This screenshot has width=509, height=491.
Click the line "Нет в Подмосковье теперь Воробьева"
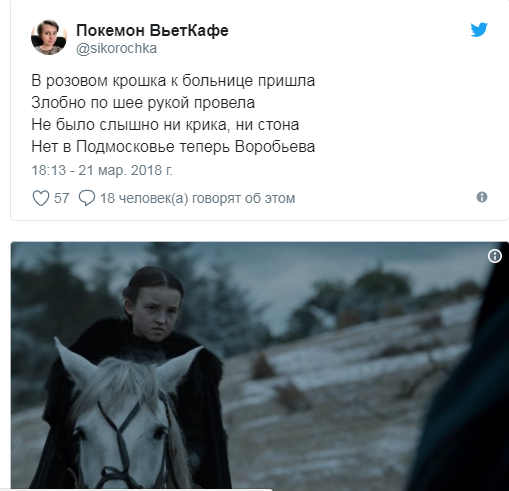click(x=173, y=147)
